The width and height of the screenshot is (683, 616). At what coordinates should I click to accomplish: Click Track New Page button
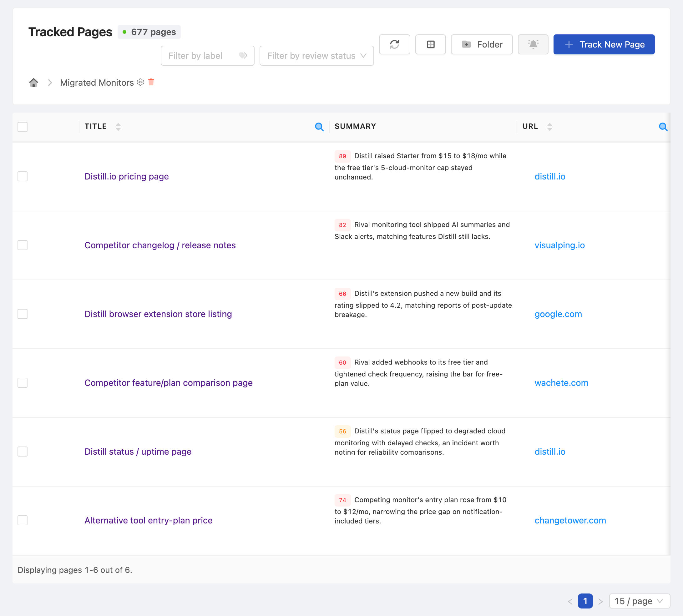[x=604, y=44]
